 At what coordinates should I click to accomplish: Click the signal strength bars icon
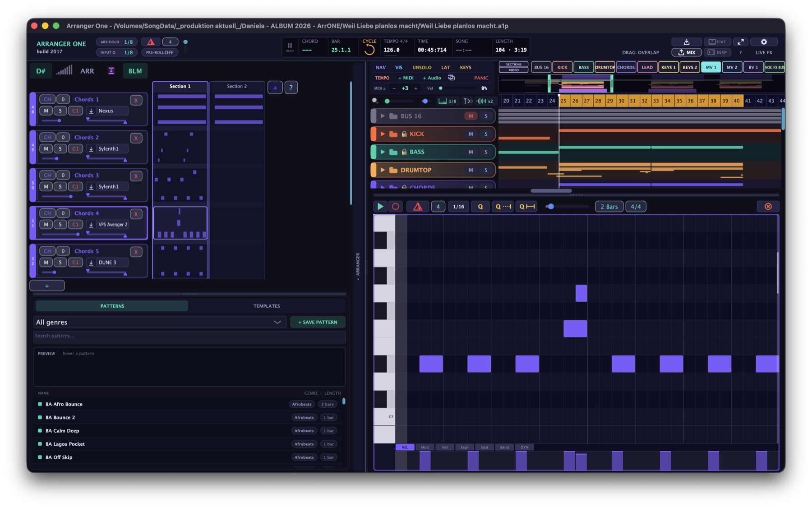click(64, 70)
